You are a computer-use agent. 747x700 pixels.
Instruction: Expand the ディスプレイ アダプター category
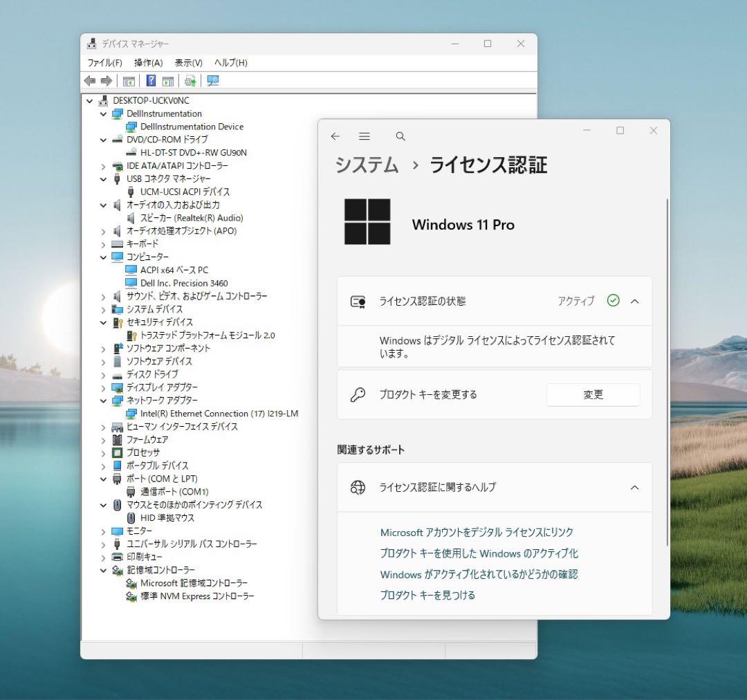[x=103, y=388]
